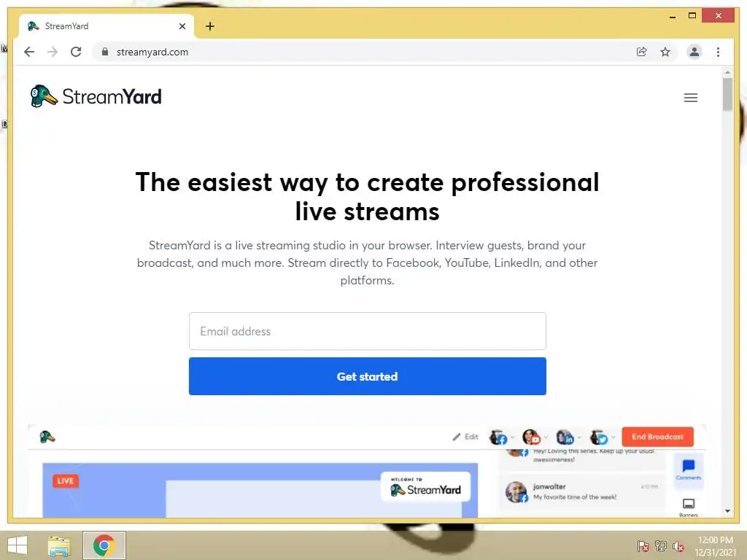Screen dimensions: 747x560
Task: Click the share page icon
Action: (x=642, y=52)
